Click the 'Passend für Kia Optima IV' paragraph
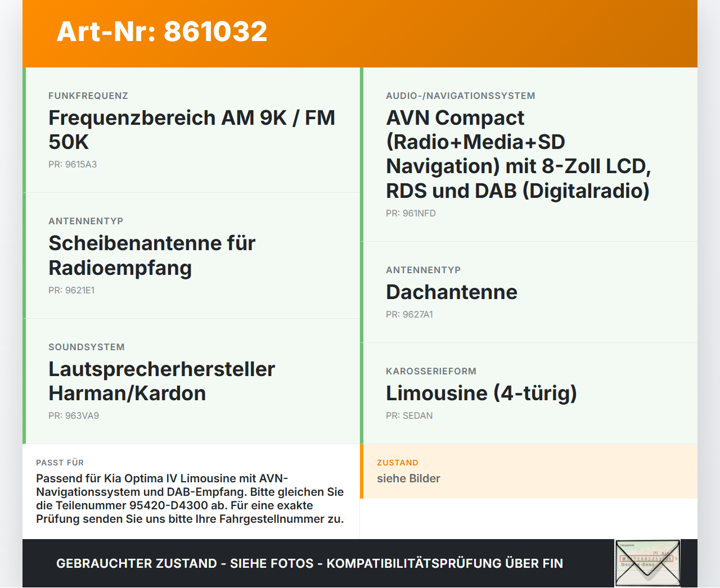Image resolution: width=720 pixels, height=588 pixels. point(190,499)
